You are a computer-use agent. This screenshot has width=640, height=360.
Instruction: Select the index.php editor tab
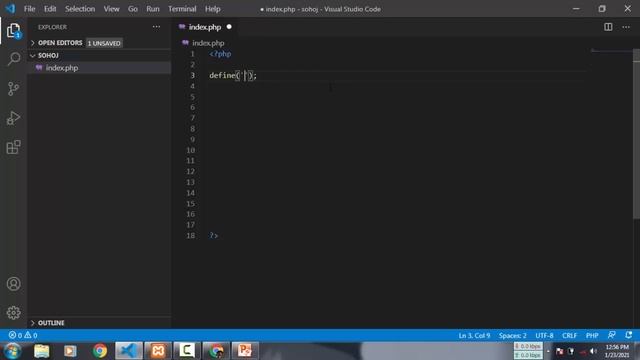point(205,27)
